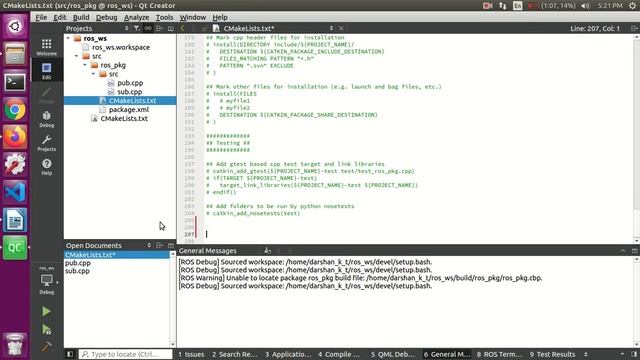Close the Open Documents panel

(171, 245)
